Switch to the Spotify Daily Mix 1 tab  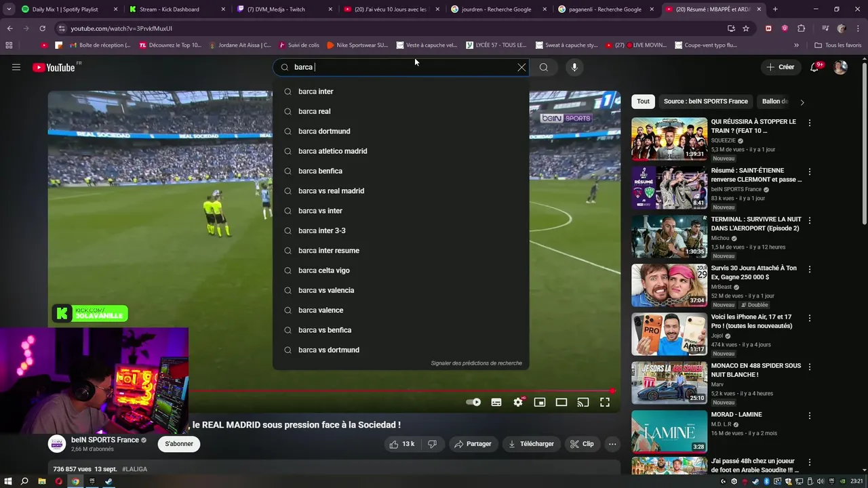[x=68, y=9]
